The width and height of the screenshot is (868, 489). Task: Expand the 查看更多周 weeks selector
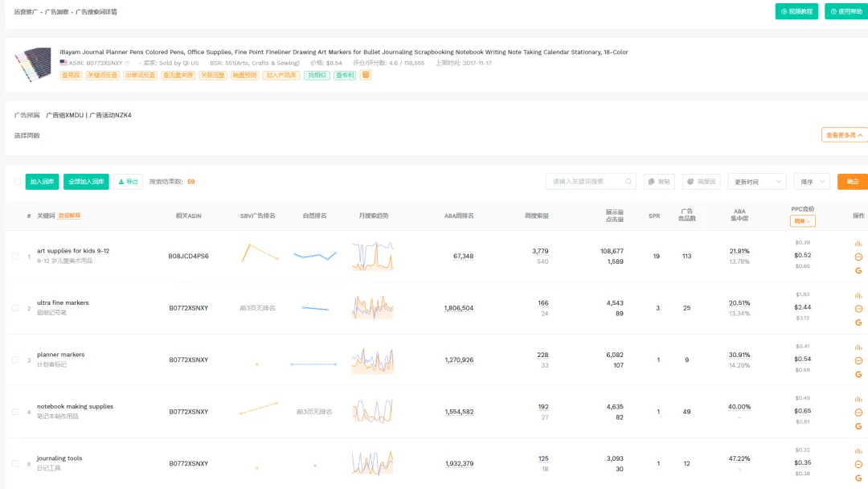pyautogui.click(x=844, y=135)
